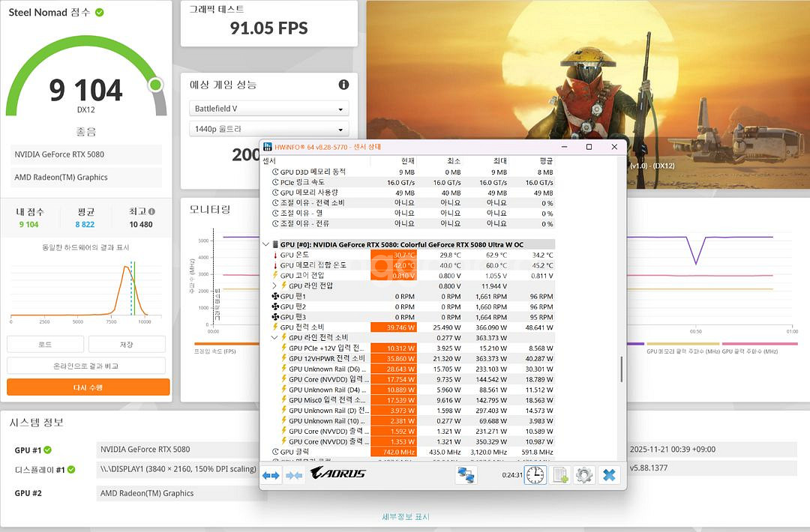
Task: Click the clock timer icon in HWiNFO toolbar
Action: pyautogui.click(x=535, y=475)
